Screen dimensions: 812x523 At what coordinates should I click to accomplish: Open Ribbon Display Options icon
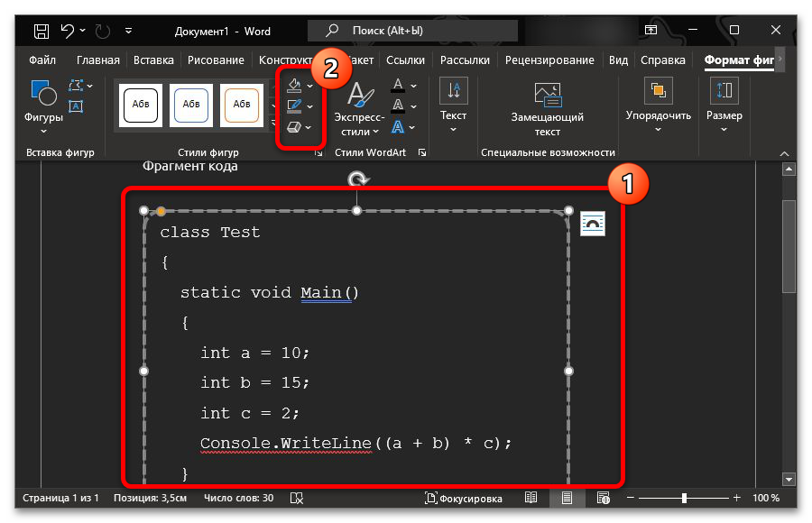651,30
